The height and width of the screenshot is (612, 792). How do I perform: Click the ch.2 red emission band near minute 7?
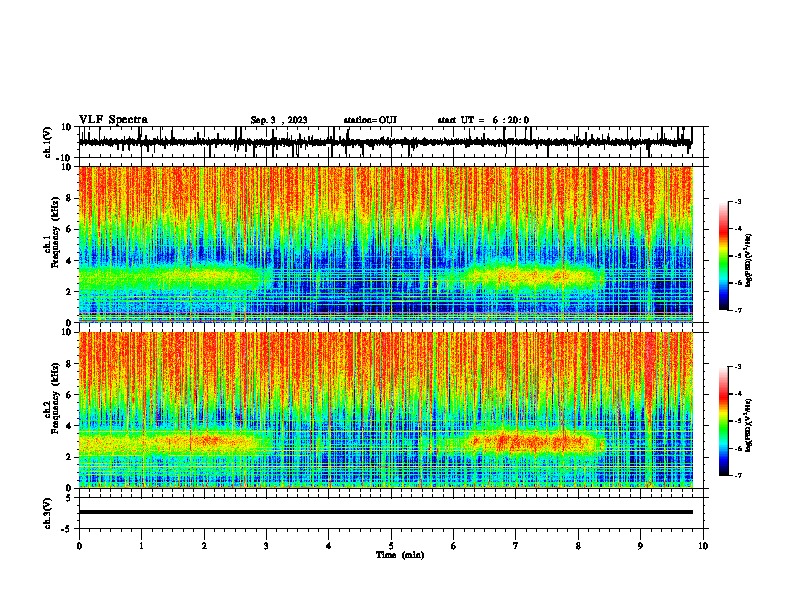point(533,443)
